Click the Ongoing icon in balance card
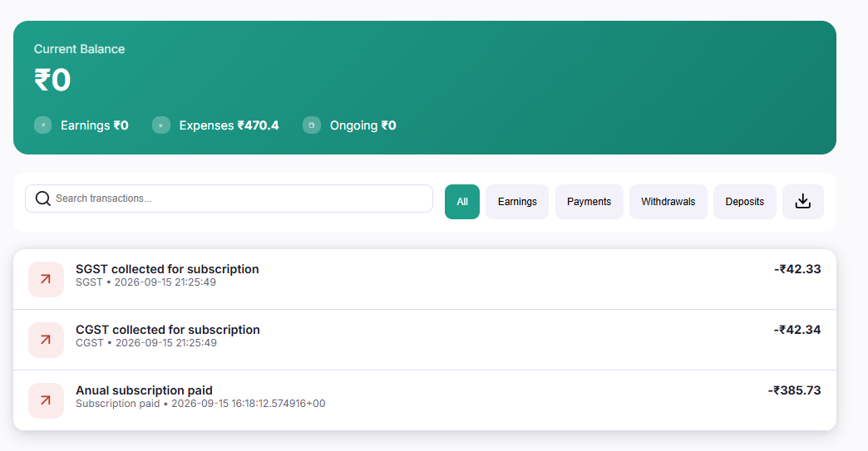This screenshot has width=868, height=451. point(312,125)
